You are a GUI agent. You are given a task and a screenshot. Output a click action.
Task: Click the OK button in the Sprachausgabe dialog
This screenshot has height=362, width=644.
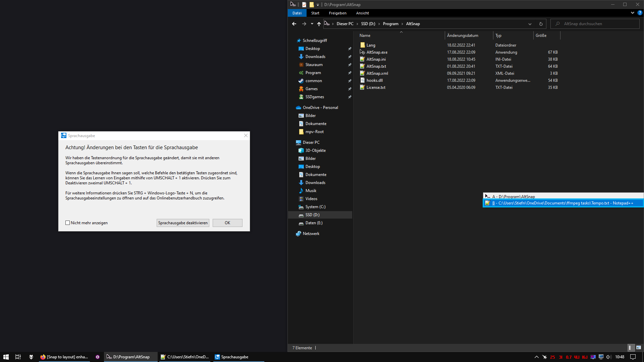coord(227,223)
